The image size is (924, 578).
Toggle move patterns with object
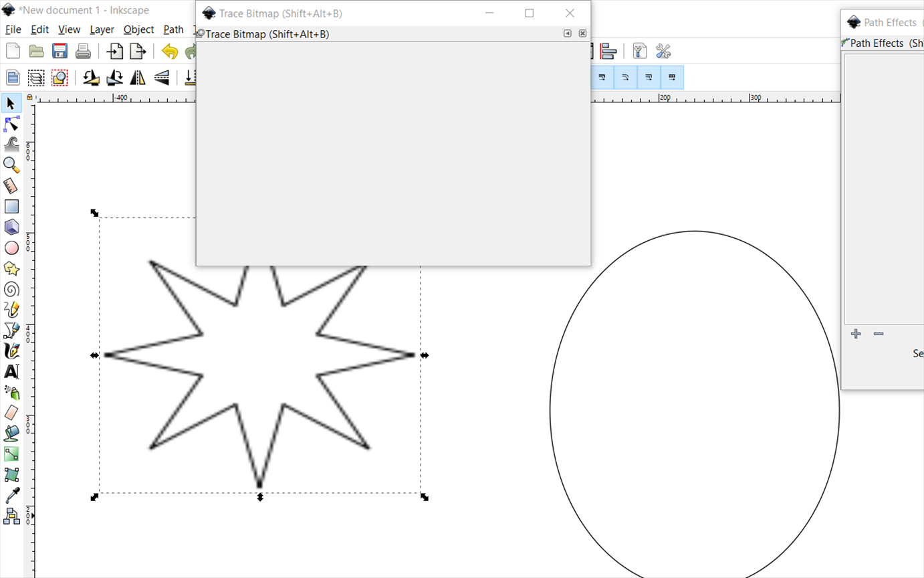[x=672, y=78]
